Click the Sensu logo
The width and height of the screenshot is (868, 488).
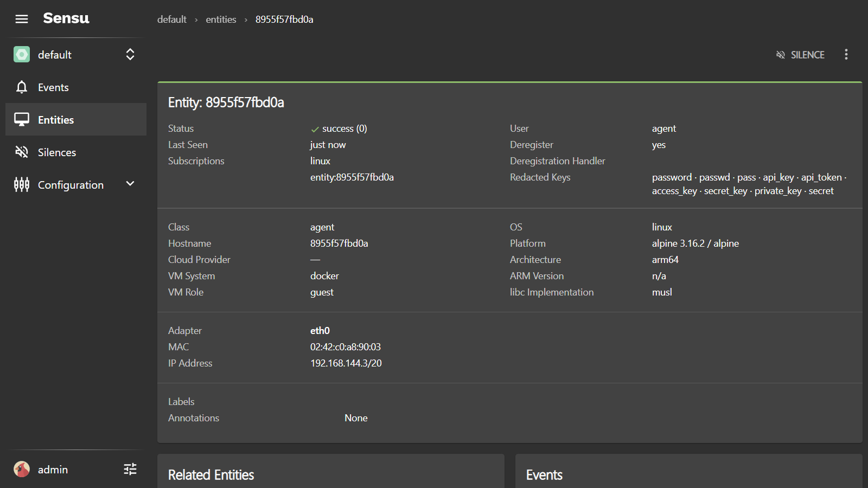click(x=66, y=18)
